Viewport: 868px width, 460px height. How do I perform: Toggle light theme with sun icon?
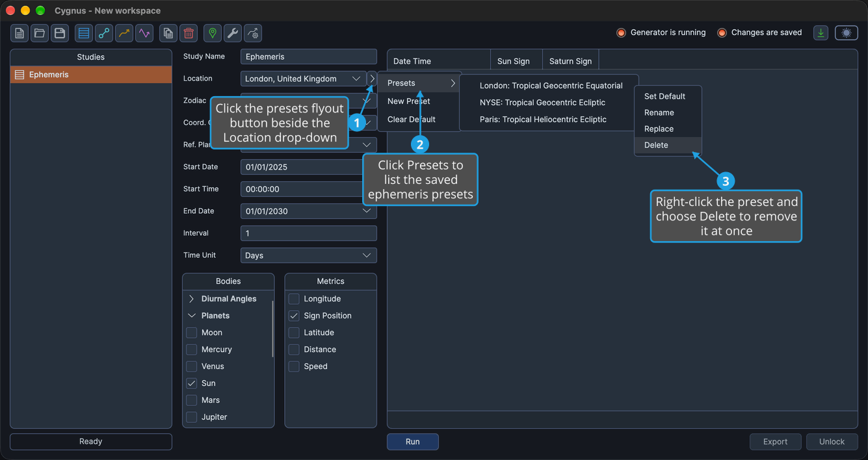coord(847,32)
